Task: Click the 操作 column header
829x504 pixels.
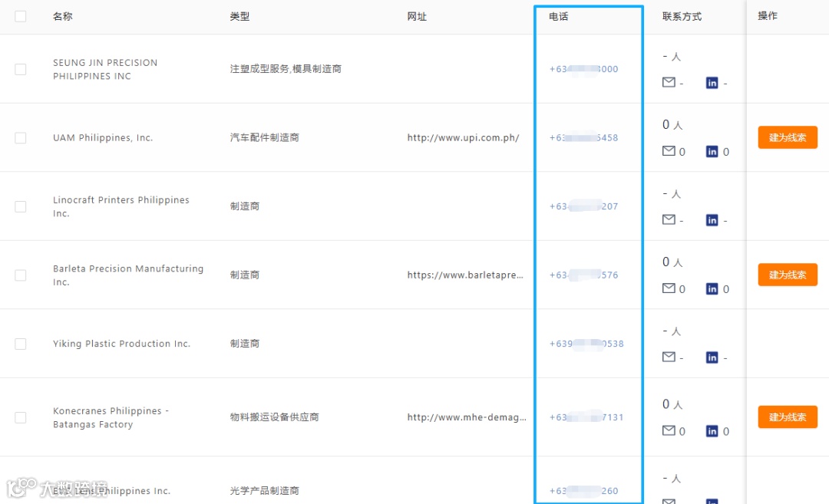Action: [x=768, y=16]
